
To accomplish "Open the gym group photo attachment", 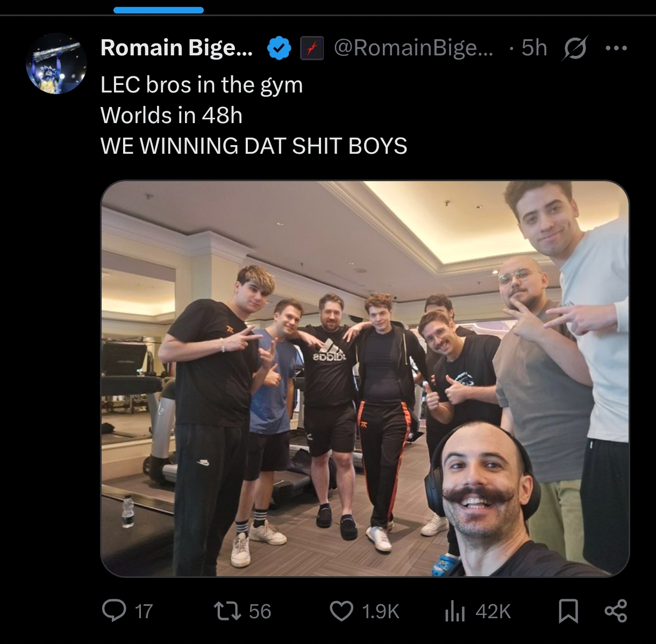I will [365, 378].
